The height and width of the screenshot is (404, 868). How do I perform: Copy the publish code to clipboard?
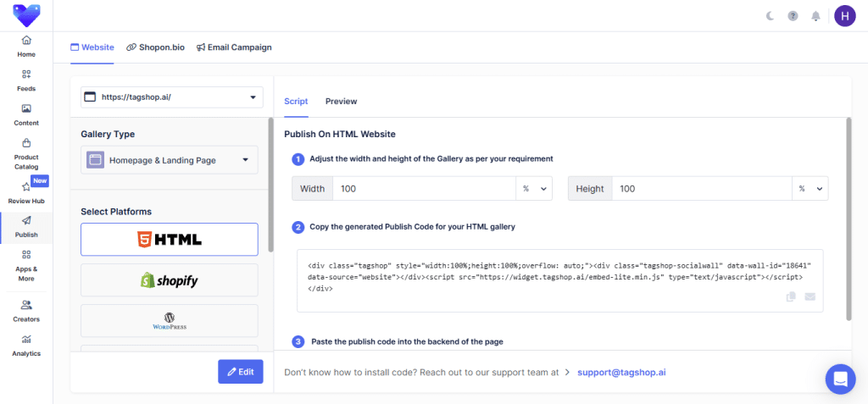click(791, 296)
